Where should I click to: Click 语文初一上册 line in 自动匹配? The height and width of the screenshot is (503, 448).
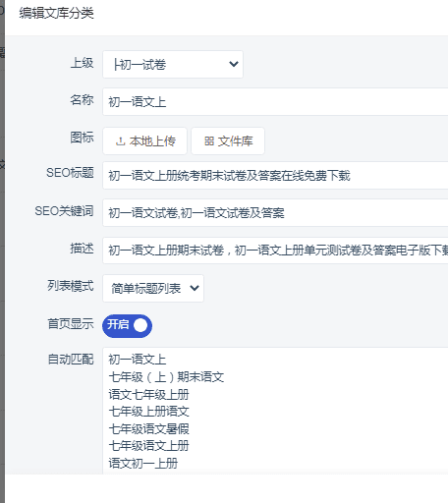click(143, 463)
